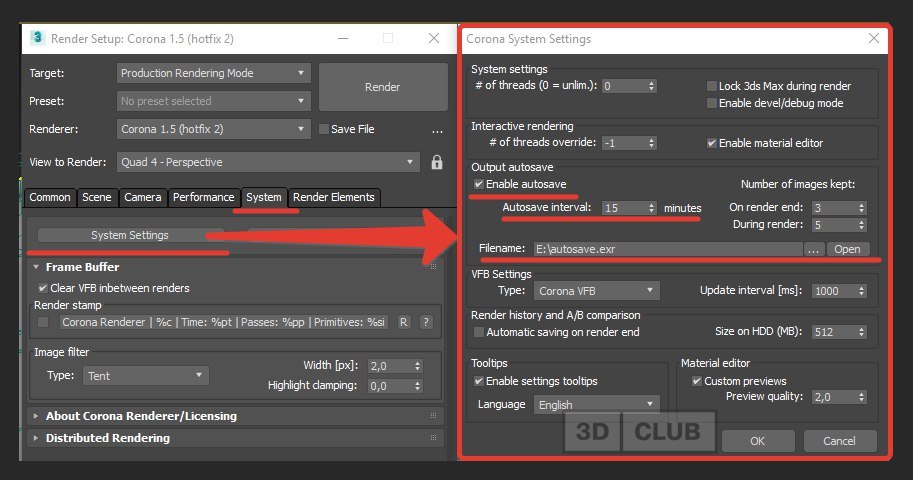Click Open next to autosave filename
This screenshot has height=480, width=913.
pyautogui.click(x=847, y=249)
